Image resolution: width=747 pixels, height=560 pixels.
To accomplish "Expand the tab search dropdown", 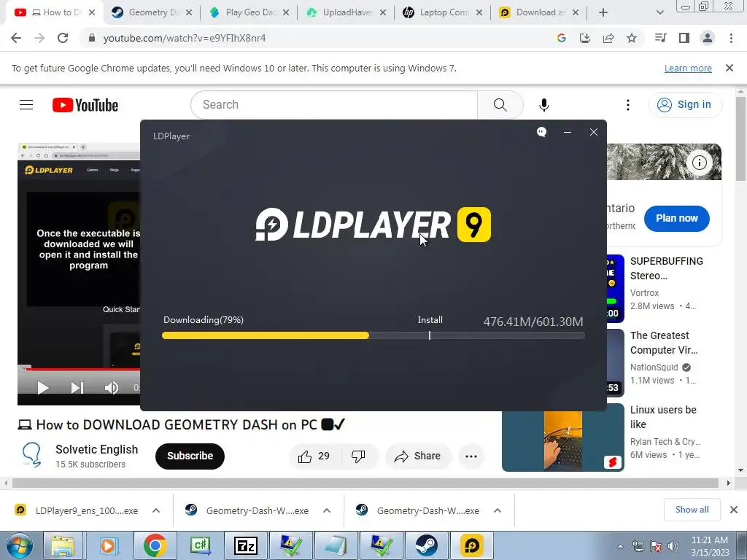I will point(659,12).
